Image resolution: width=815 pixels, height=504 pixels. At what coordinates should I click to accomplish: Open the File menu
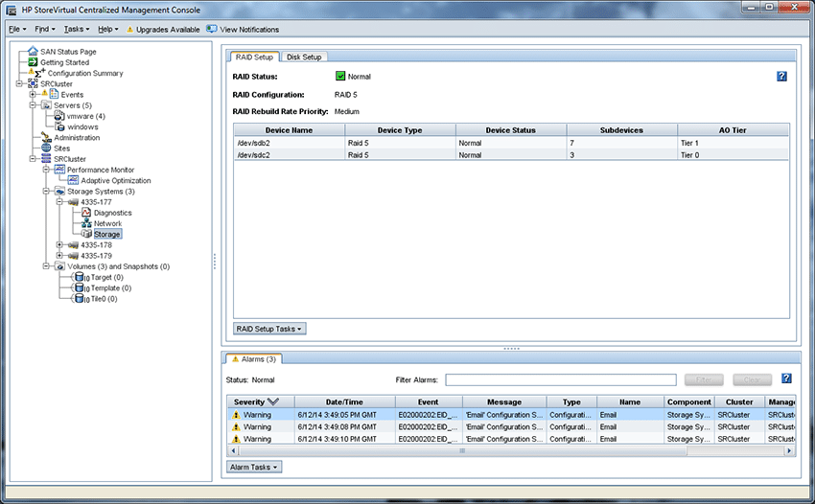(x=17, y=29)
